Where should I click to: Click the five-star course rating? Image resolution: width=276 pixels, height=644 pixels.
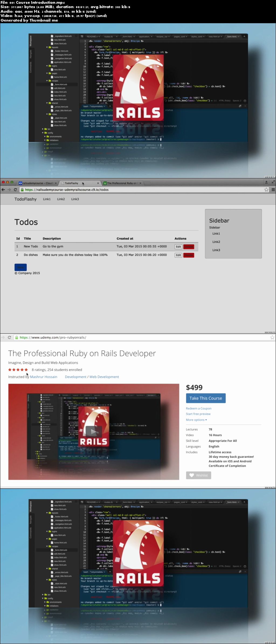[18, 370]
